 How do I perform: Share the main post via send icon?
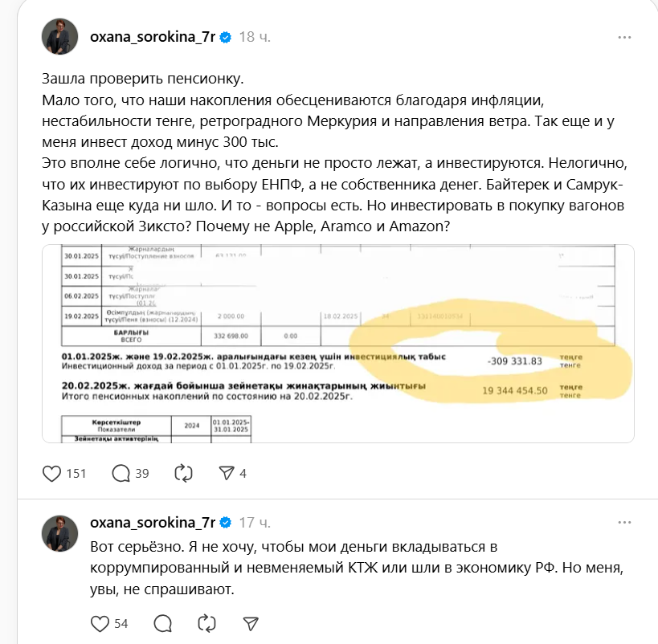[227, 474]
